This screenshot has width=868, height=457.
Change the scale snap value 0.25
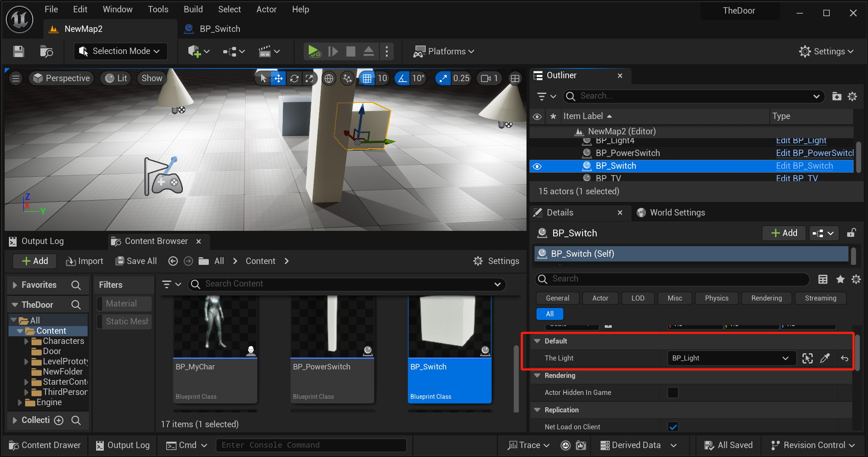(461, 78)
